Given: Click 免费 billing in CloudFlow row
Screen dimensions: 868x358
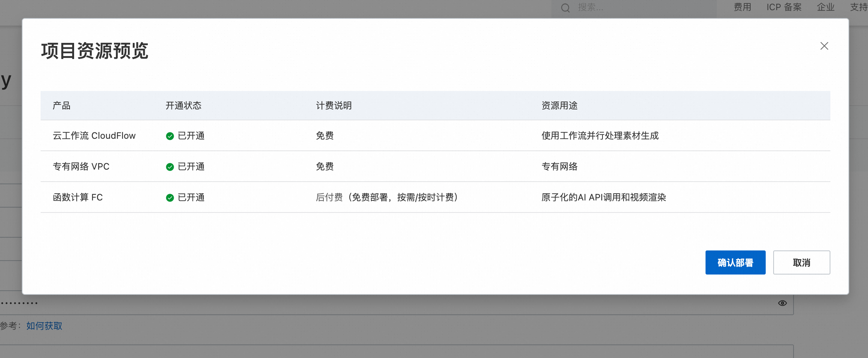Looking at the screenshot, I should [325, 136].
